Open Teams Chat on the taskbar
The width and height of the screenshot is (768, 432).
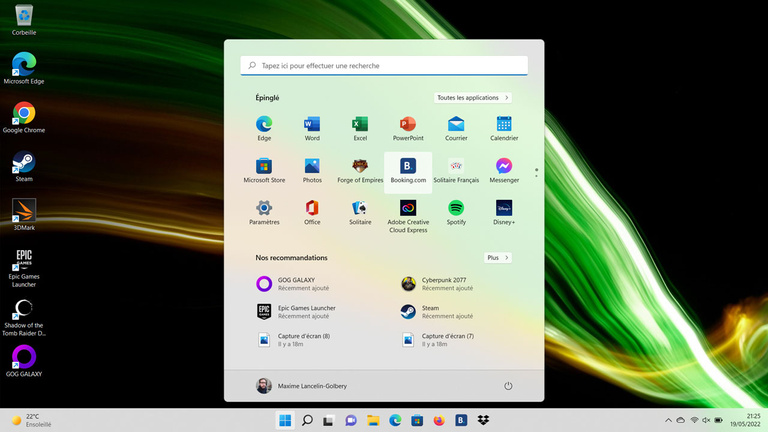351,420
